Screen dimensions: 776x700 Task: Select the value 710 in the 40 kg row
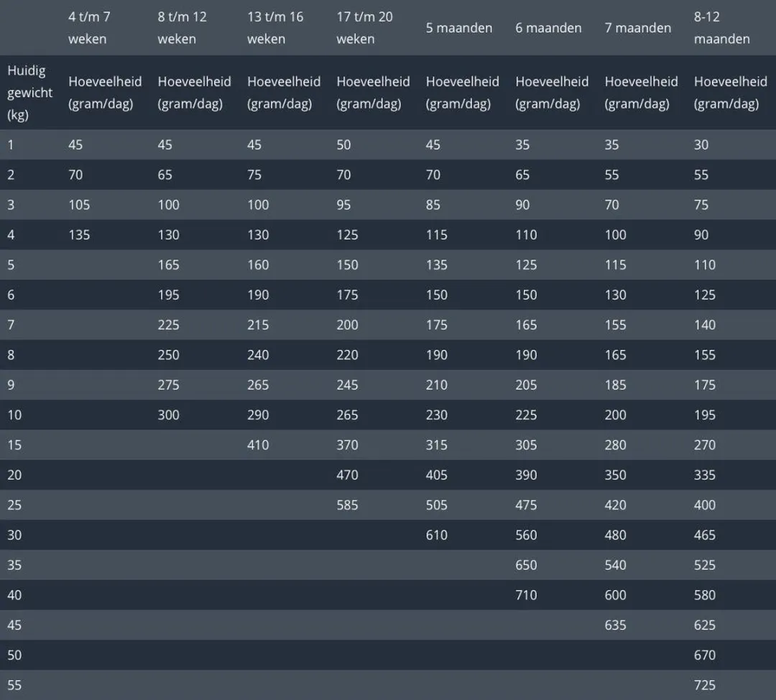tap(526, 595)
